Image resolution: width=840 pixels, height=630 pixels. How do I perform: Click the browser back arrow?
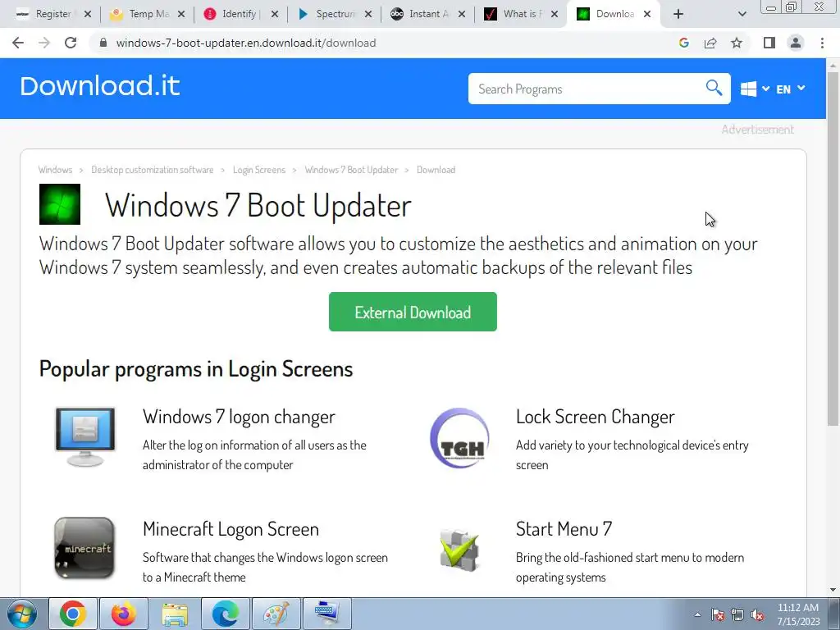pos(18,43)
